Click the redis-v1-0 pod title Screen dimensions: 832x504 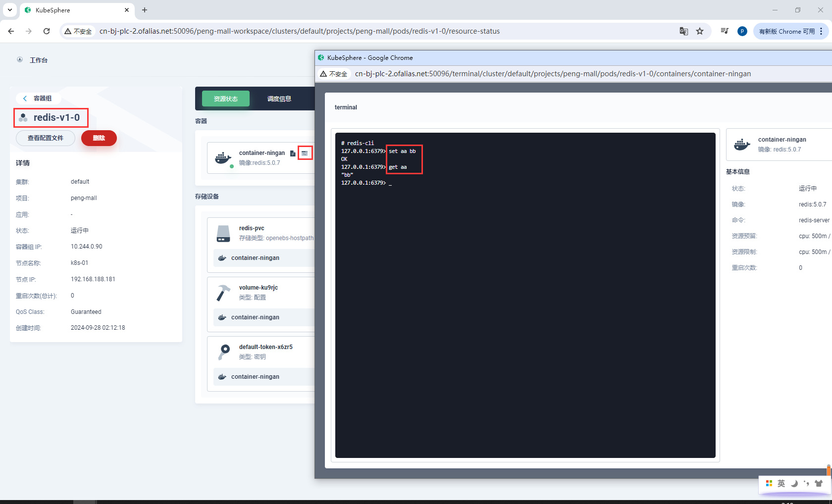click(x=56, y=117)
